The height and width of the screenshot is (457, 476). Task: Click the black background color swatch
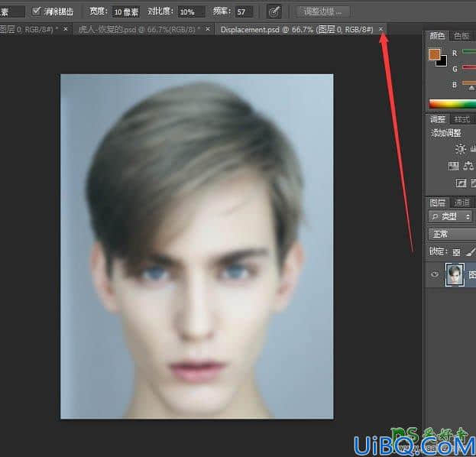click(x=443, y=62)
